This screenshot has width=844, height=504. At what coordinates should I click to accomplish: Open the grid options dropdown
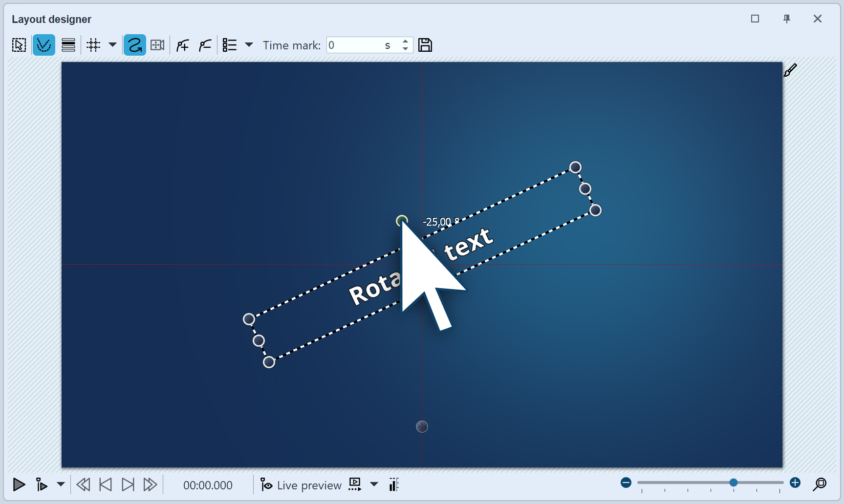click(x=112, y=44)
